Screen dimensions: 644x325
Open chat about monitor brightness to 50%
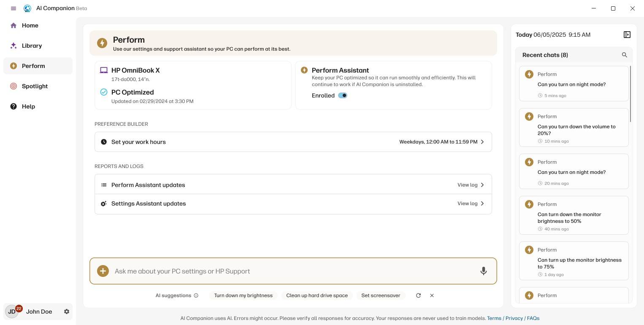[574, 215]
